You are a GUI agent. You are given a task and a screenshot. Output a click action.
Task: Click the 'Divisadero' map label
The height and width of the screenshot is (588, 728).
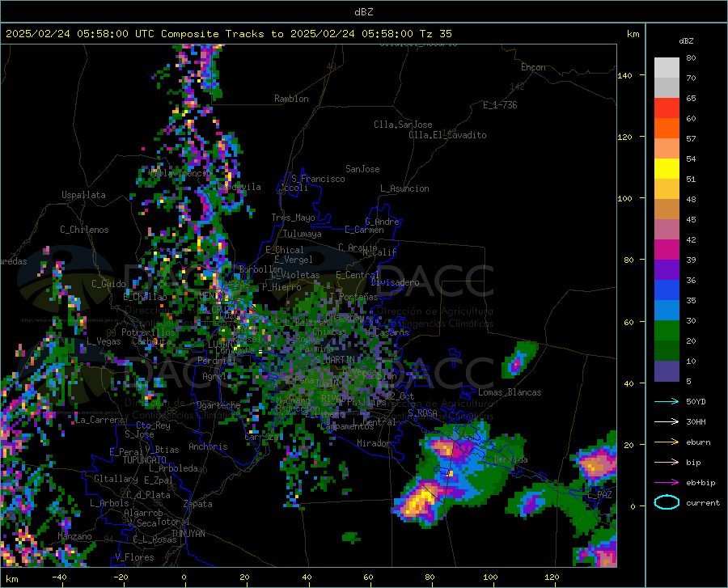point(395,282)
